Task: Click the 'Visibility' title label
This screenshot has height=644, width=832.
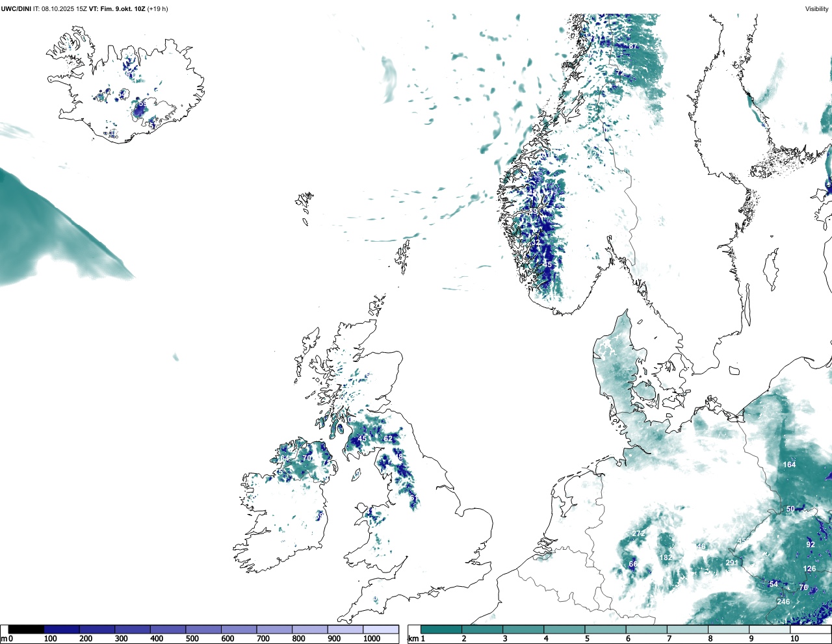Action: point(816,9)
